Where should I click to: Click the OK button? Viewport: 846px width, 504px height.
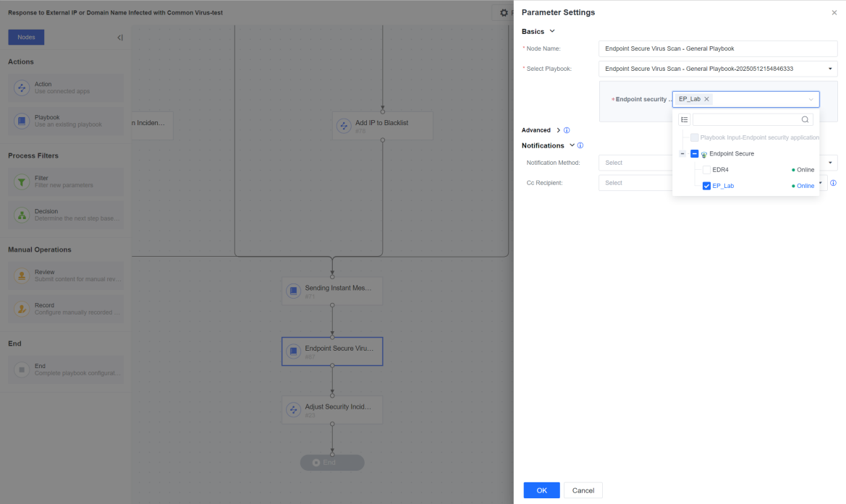542,490
